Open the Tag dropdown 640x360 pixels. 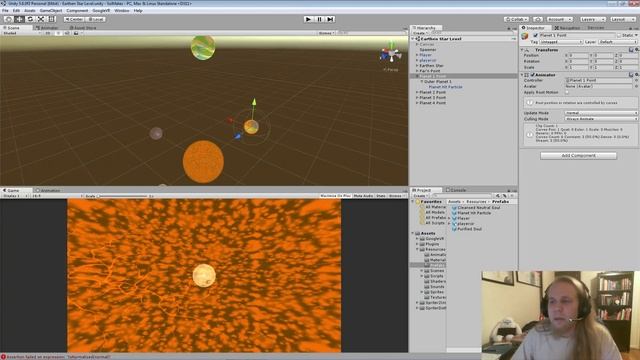[x=561, y=42]
